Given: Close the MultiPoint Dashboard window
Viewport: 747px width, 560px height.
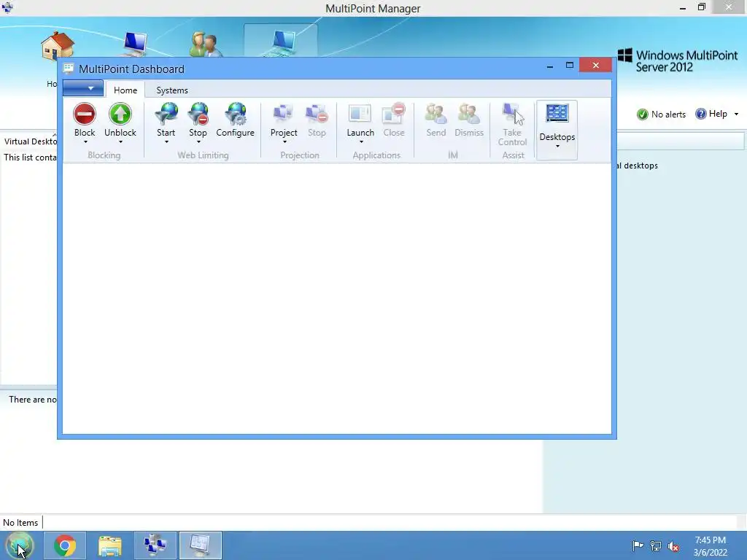Looking at the screenshot, I should click(595, 65).
